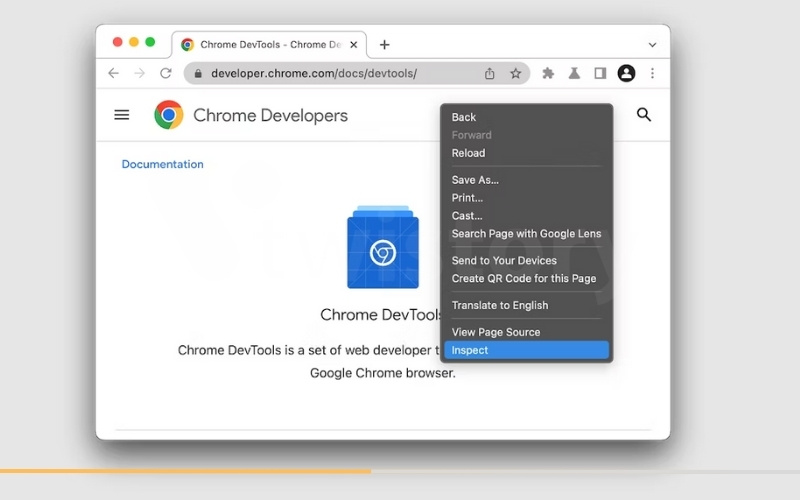Choose Reload in the context menu
The height and width of the screenshot is (500, 800).
(527, 153)
